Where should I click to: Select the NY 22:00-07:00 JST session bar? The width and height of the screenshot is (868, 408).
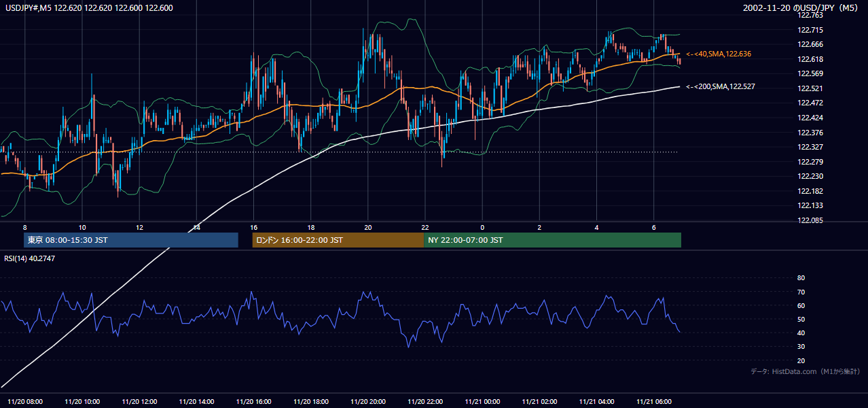[x=552, y=240]
